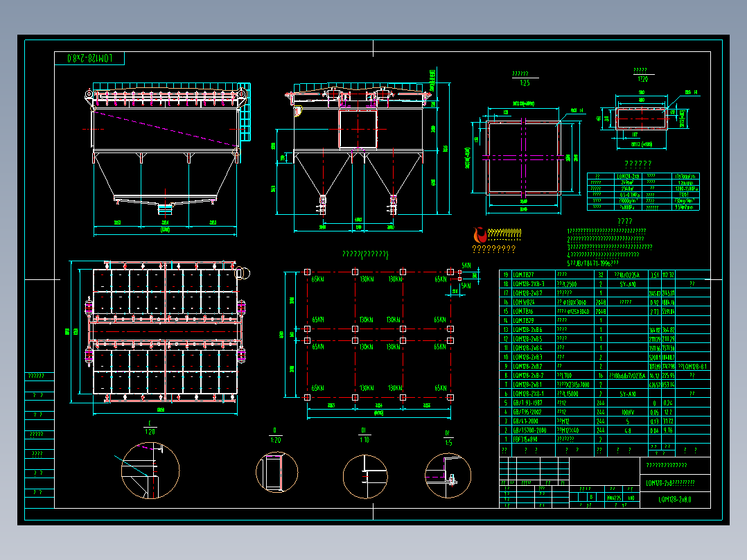Click detail view circle IV at scale 1:5
Image resolution: width=747 pixels, height=560 pixels.
pos(448,475)
